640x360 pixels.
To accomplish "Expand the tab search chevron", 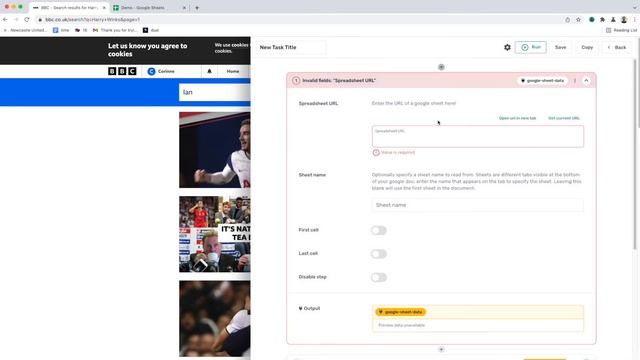I will 634,8.
